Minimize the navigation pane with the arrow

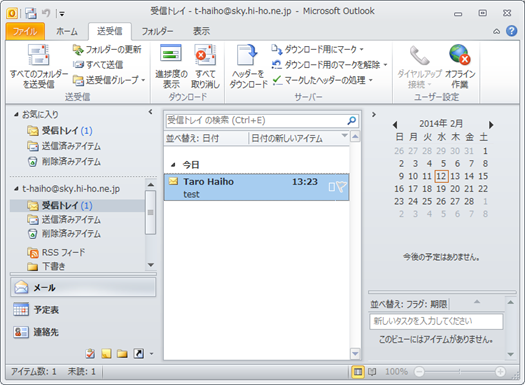click(x=150, y=112)
